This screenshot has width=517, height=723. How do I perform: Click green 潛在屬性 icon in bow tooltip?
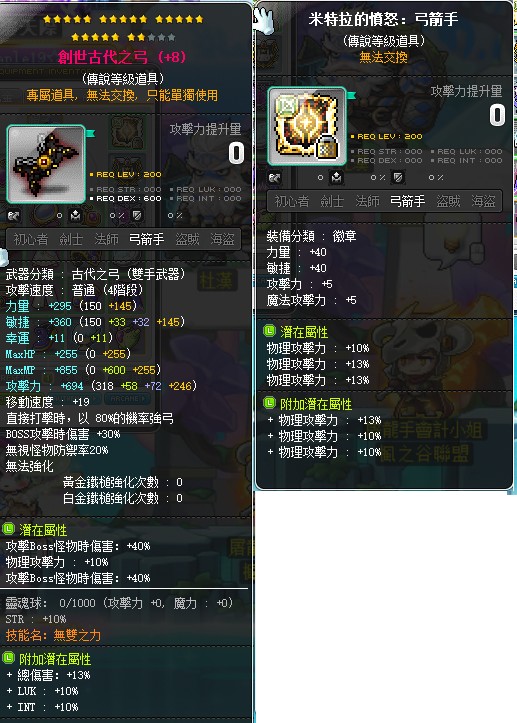point(8,529)
